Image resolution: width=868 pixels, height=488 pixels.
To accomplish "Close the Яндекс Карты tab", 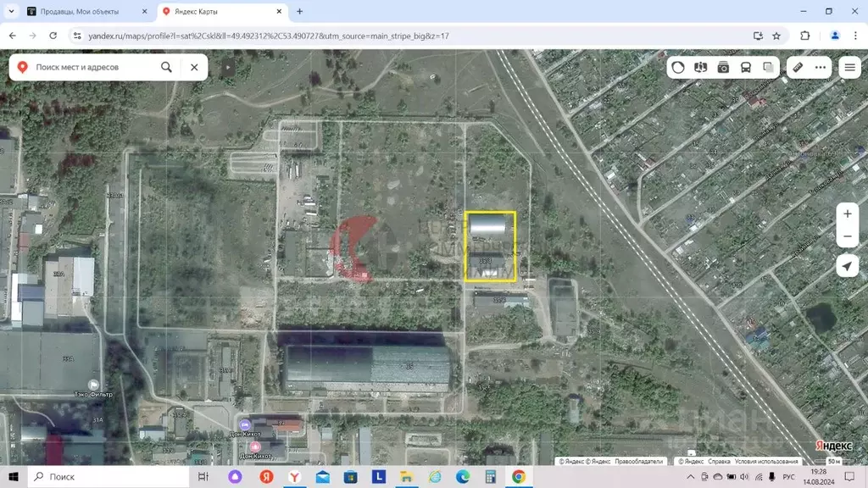I will (279, 11).
